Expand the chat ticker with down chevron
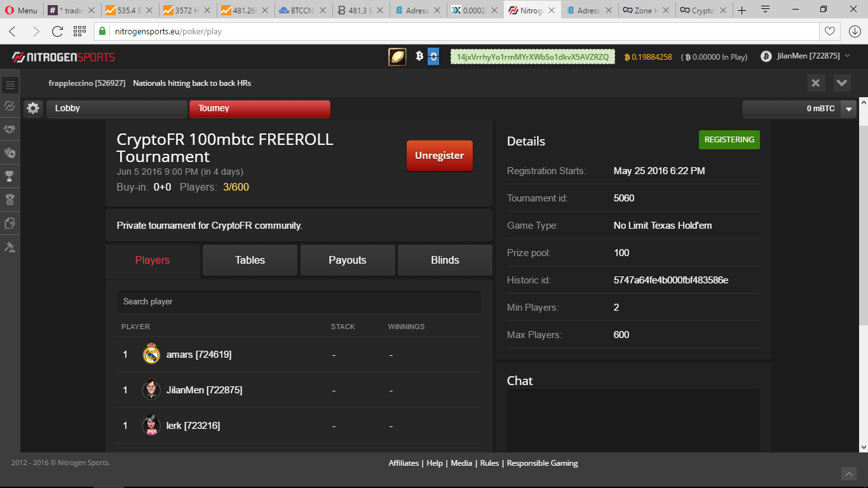This screenshot has height=488, width=868. [x=842, y=83]
